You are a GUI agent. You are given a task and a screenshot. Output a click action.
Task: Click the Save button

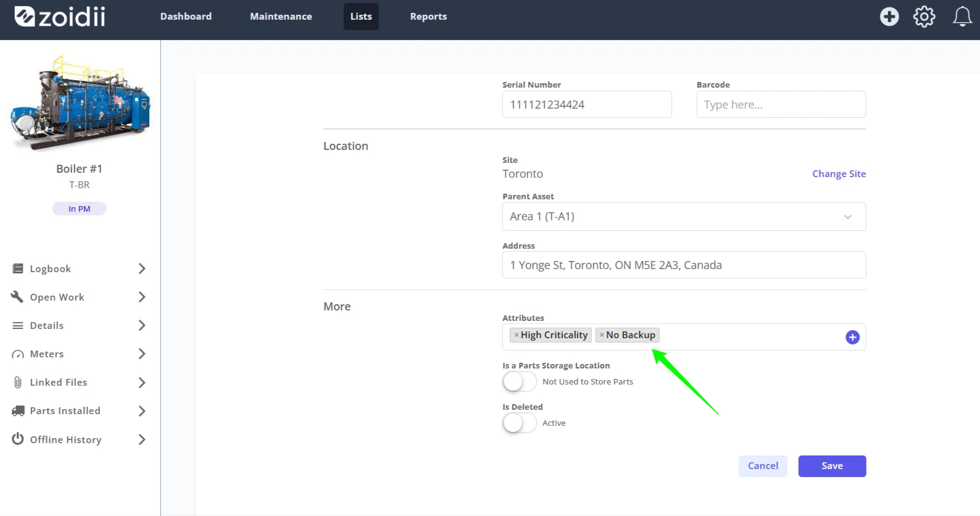(x=832, y=466)
